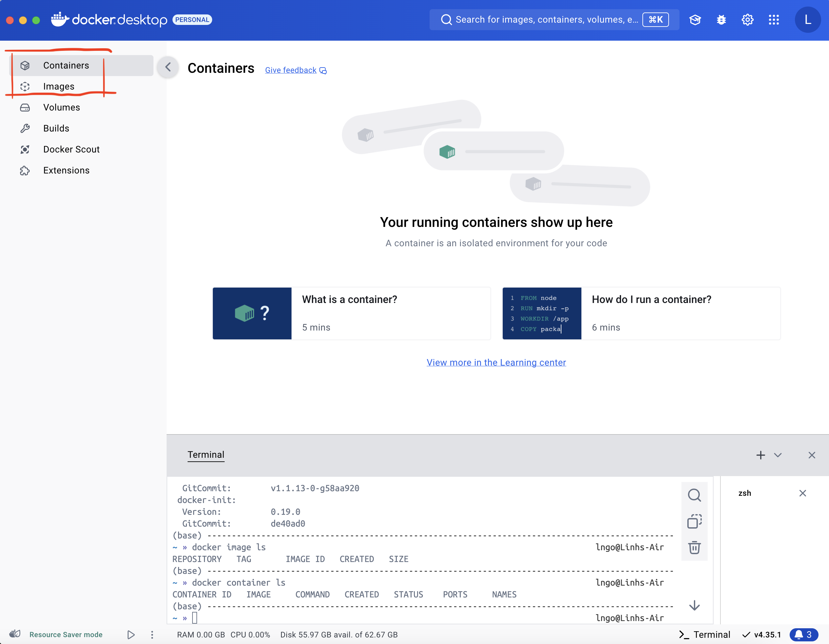
Task: Open the Volumes sidebar section
Action: 81,108
